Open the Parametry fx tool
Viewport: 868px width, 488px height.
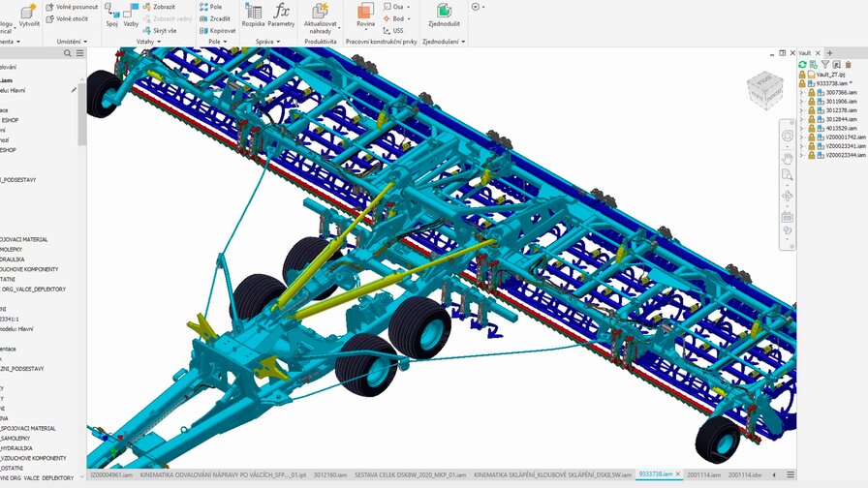pyautogui.click(x=281, y=12)
